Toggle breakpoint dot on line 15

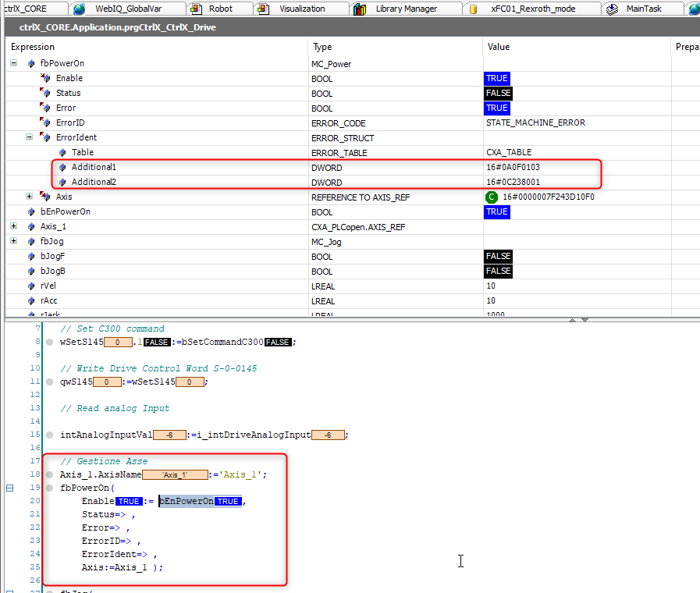pyautogui.click(x=49, y=435)
